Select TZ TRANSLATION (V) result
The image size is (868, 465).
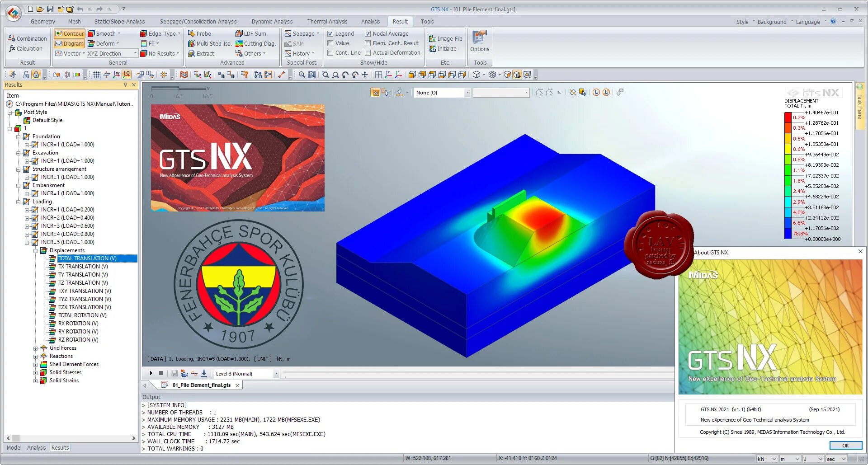[x=83, y=283]
